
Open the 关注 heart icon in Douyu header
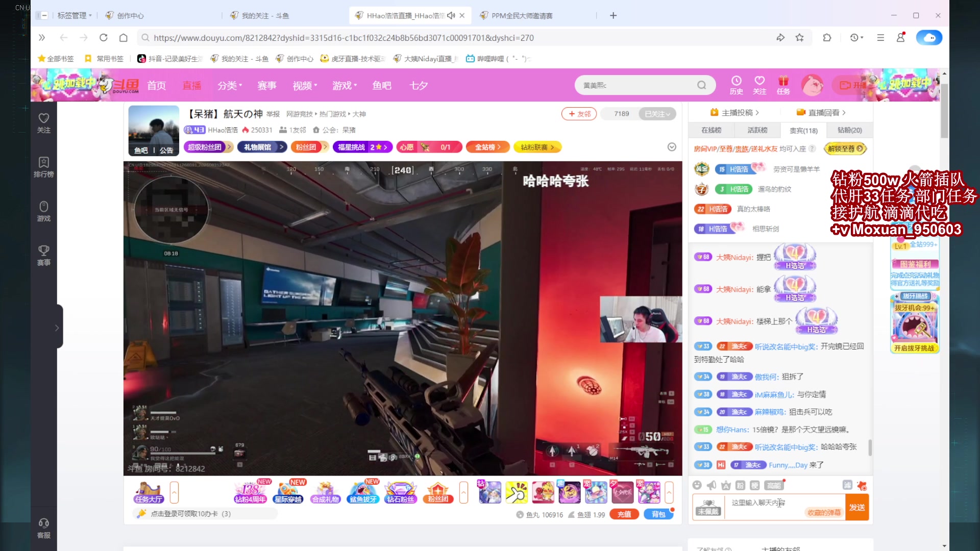click(x=759, y=85)
